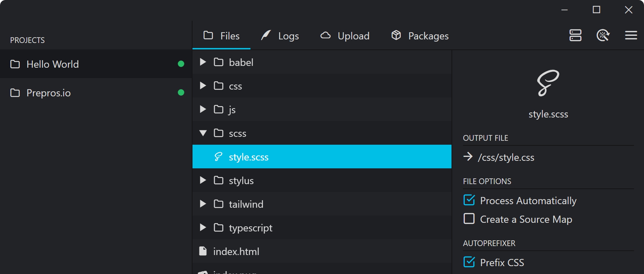This screenshot has width=644, height=274.
Task: Click the /css/style.css output path
Action: click(x=506, y=158)
